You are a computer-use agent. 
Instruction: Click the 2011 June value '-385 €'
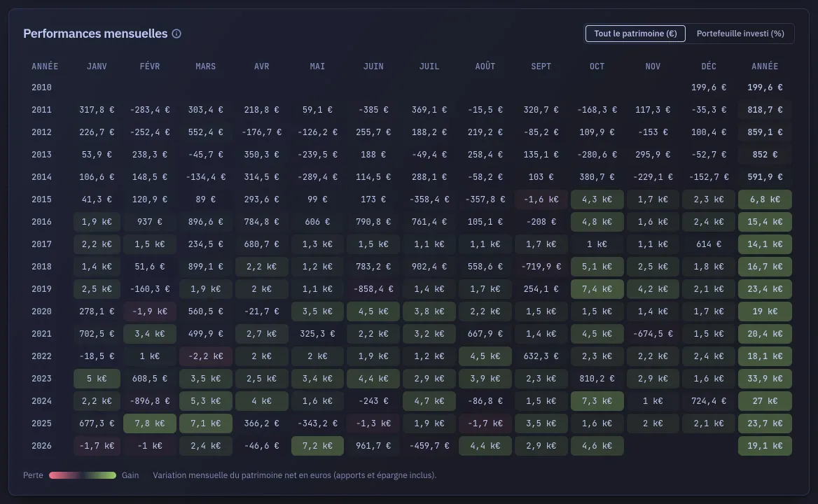(x=373, y=110)
